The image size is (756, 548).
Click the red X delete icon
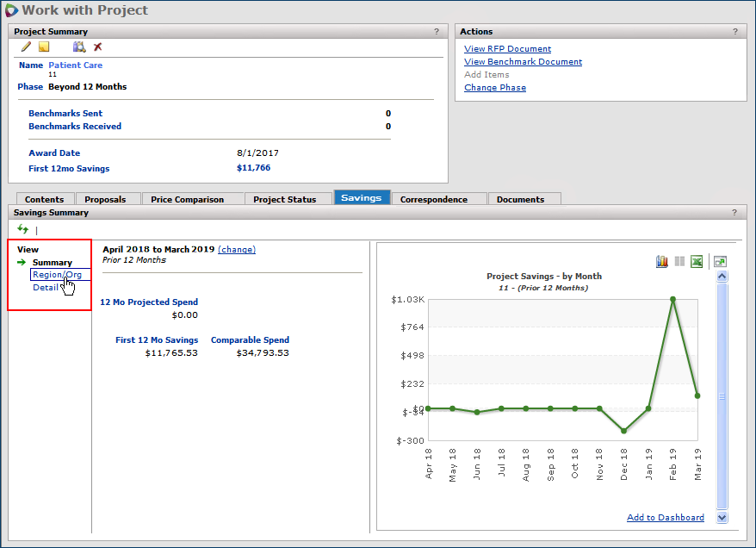(x=98, y=47)
